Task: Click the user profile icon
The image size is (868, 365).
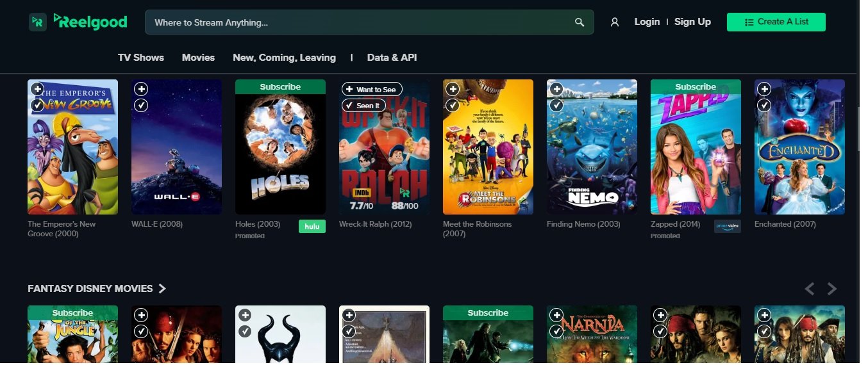Action: [x=615, y=22]
